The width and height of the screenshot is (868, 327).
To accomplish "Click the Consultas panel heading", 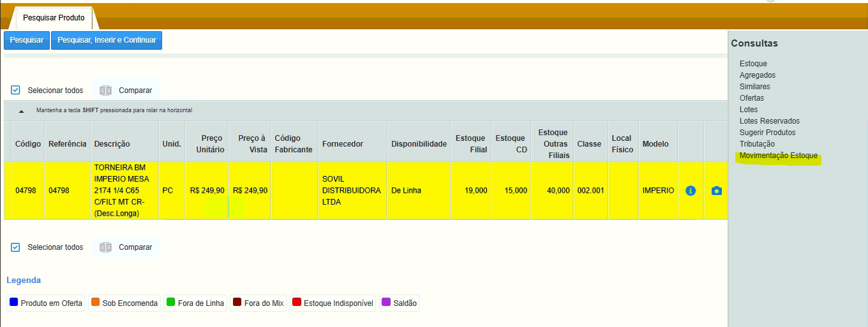I will point(754,43).
